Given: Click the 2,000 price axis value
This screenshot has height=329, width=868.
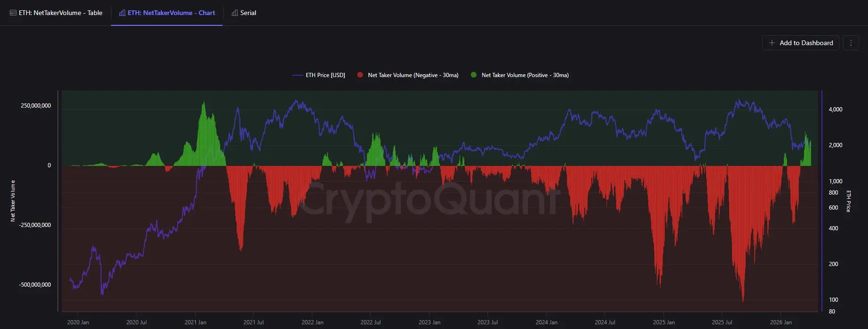Looking at the screenshot, I should pyautogui.click(x=836, y=145).
